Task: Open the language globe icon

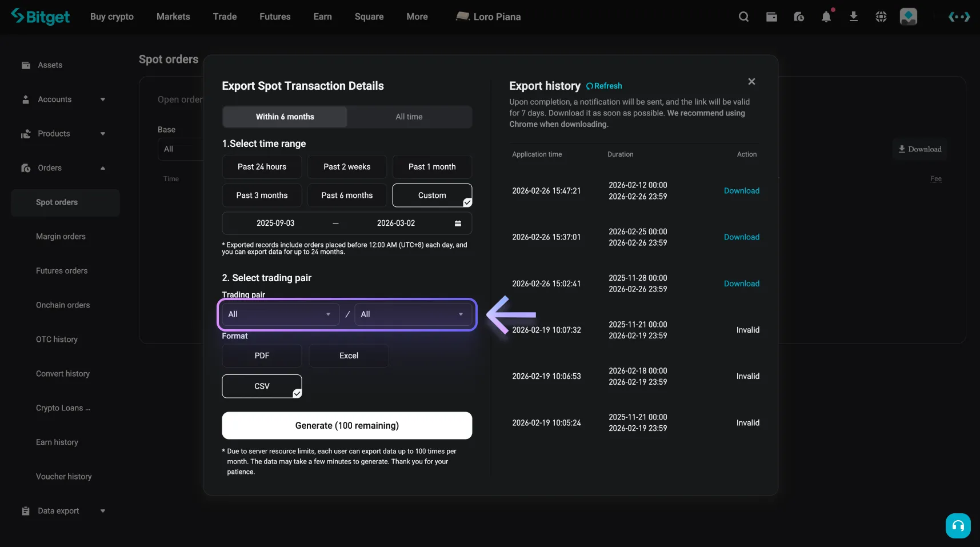Action: (x=881, y=17)
